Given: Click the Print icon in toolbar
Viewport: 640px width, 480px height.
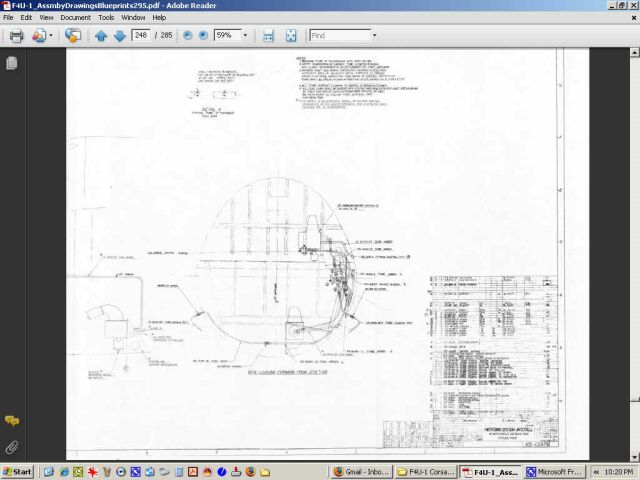Looking at the screenshot, I should [16, 36].
